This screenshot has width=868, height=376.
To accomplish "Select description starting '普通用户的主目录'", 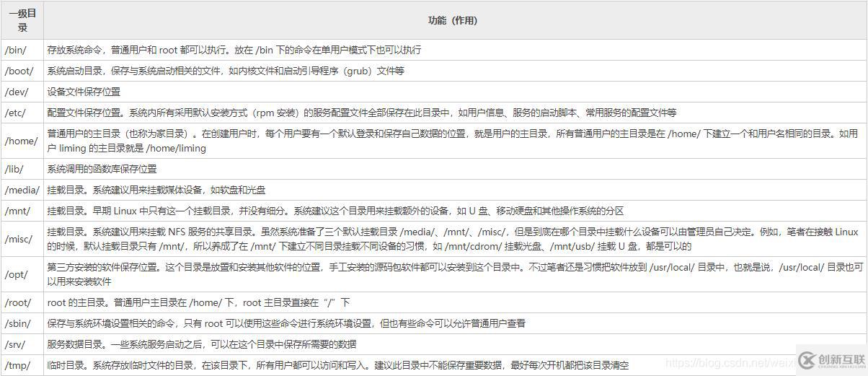I will (453, 141).
